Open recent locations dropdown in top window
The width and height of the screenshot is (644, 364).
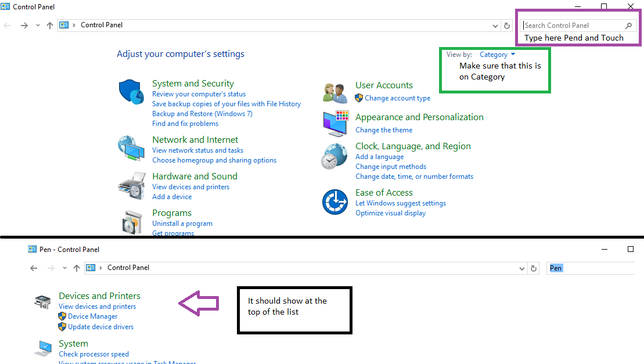tap(38, 26)
